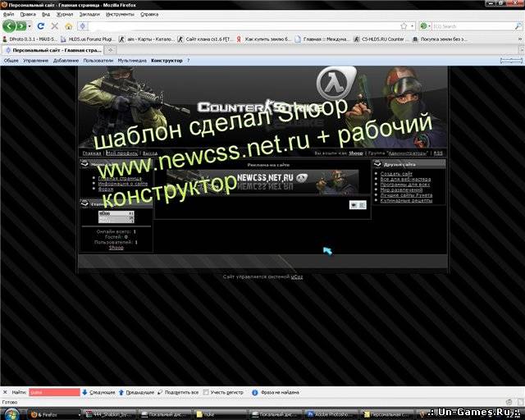525x420 pixels.
Task: Open the back/forward history dropdown arrow
Action: point(30,26)
